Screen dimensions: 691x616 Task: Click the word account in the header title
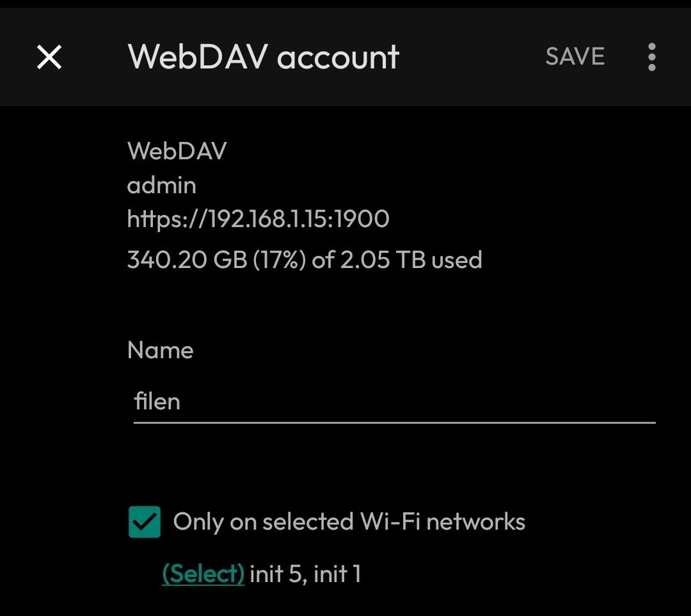[338, 57]
